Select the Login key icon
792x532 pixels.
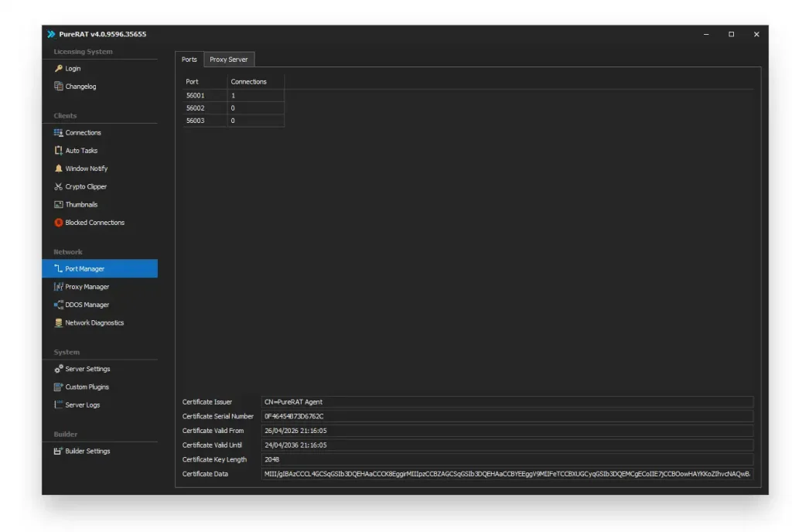coord(58,68)
